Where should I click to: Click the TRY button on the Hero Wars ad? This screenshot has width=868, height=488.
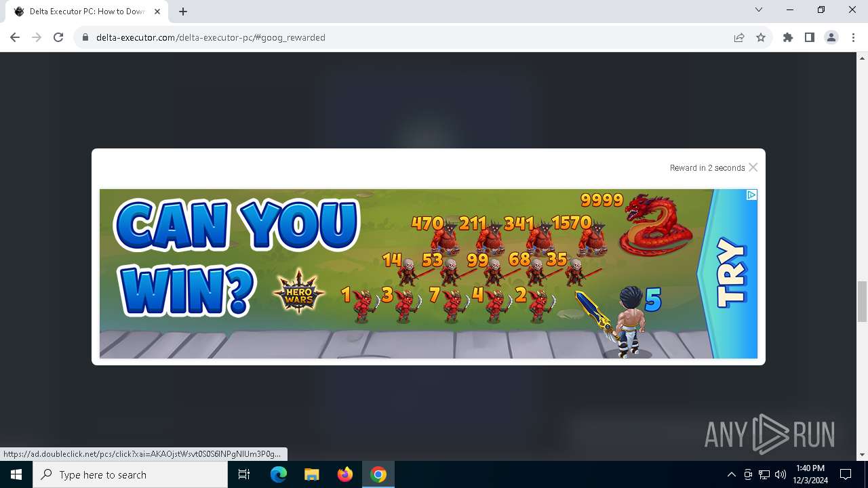pyautogui.click(x=732, y=273)
